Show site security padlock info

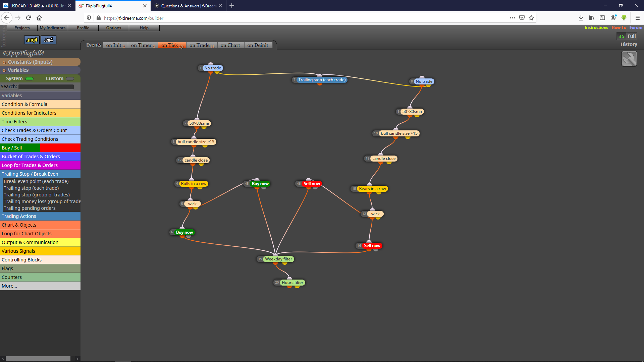pos(99,18)
